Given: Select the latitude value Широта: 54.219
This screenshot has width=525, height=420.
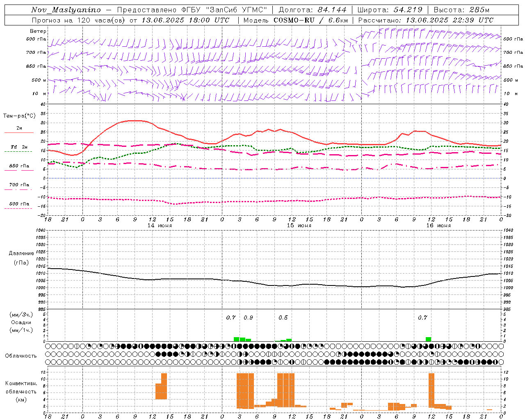Looking at the screenshot, I should 390,10.
